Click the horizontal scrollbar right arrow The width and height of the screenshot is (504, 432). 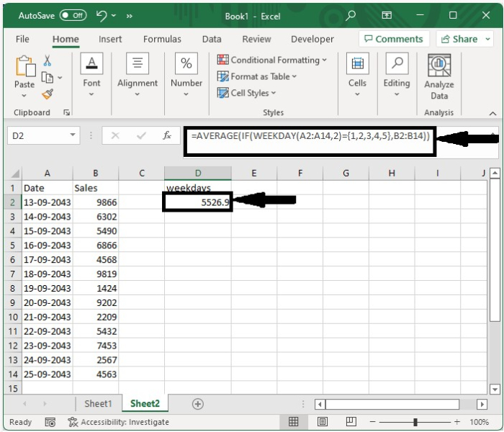click(x=482, y=404)
